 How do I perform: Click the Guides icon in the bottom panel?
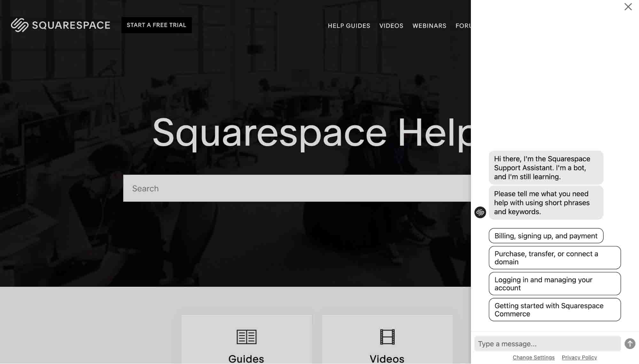click(x=246, y=336)
